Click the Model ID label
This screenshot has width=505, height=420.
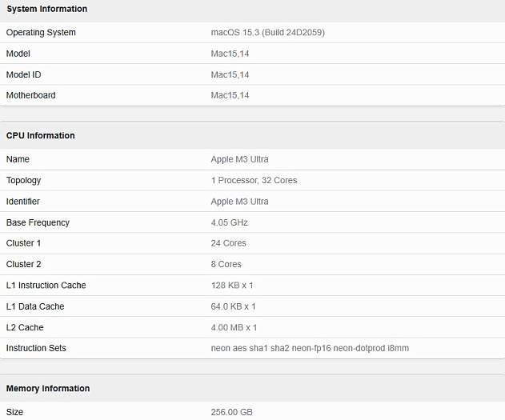[23, 74]
